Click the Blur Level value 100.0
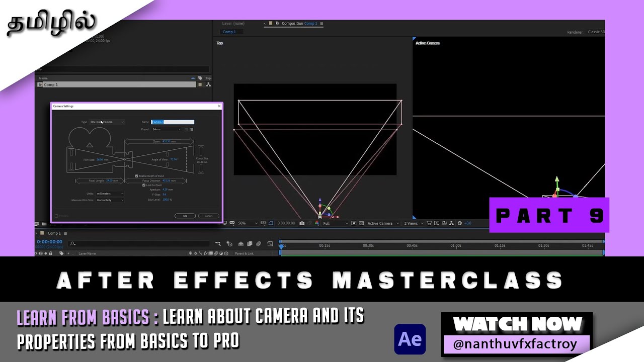 [x=166, y=200]
